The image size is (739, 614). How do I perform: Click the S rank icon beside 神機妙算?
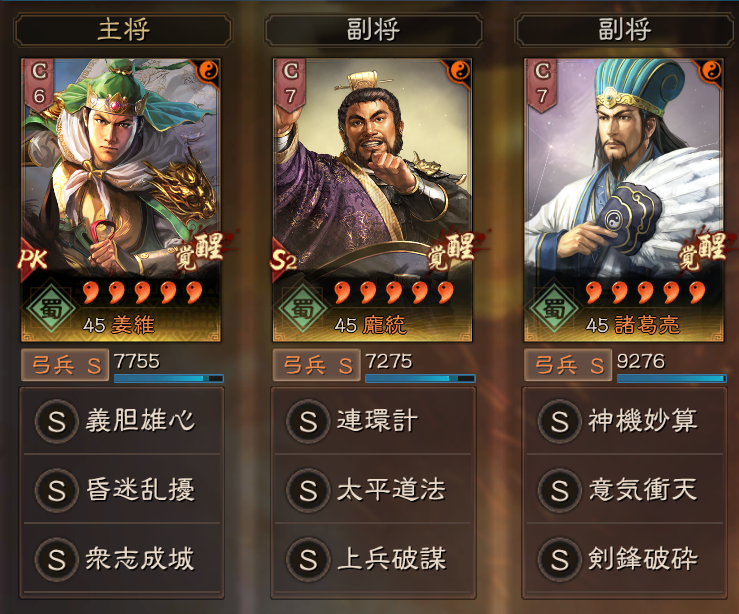(559, 421)
